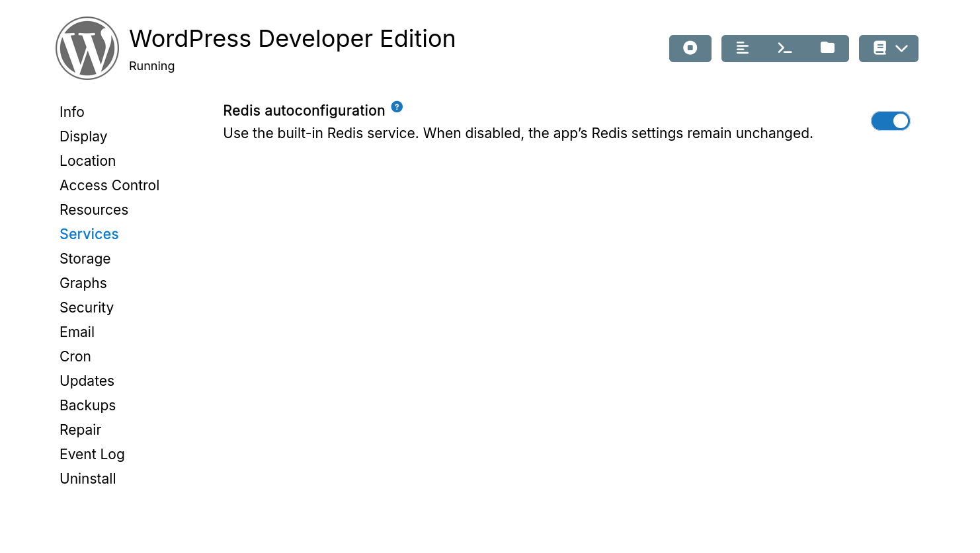
Task: Click the WordPress logo
Action: click(87, 48)
